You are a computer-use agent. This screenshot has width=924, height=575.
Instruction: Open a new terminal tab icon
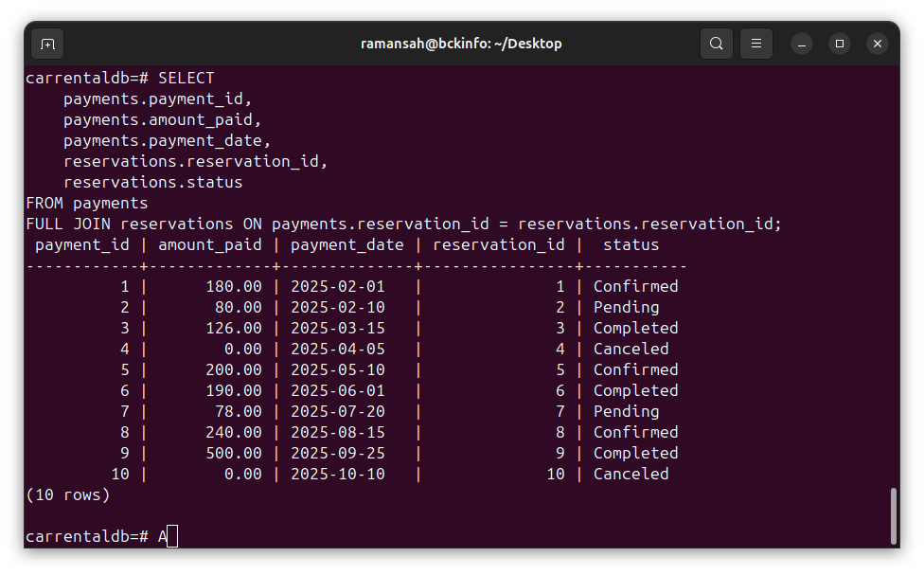point(47,44)
